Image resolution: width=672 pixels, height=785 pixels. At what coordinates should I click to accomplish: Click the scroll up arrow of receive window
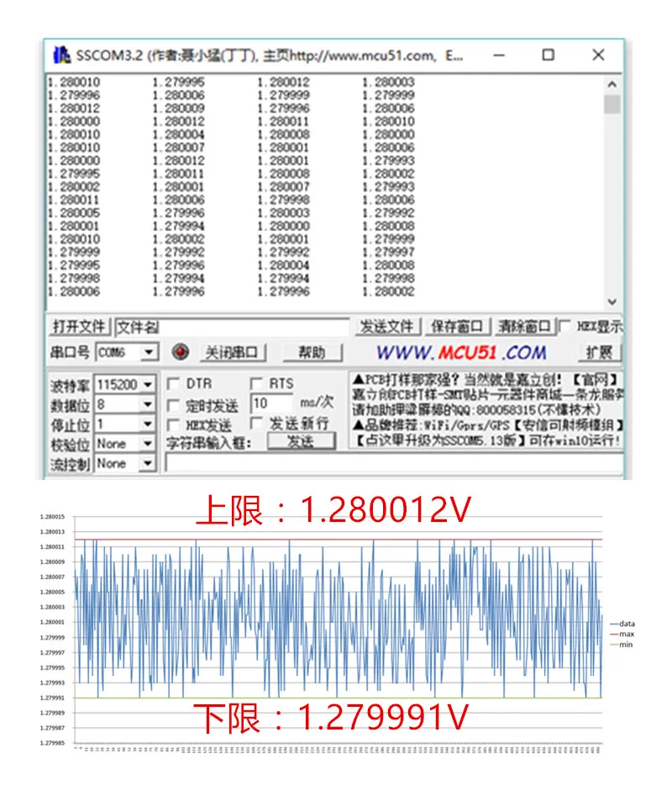click(x=612, y=85)
